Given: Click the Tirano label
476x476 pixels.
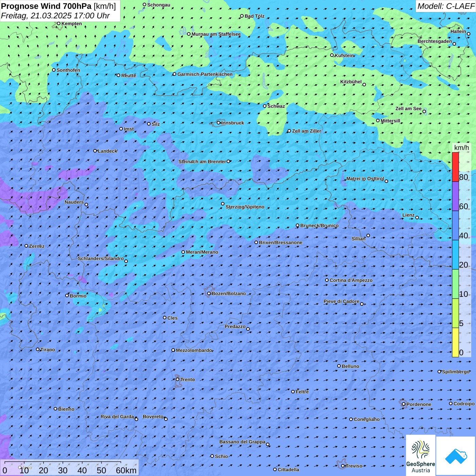Looking at the screenshot, I should pyautogui.click(x=48, y=350).
